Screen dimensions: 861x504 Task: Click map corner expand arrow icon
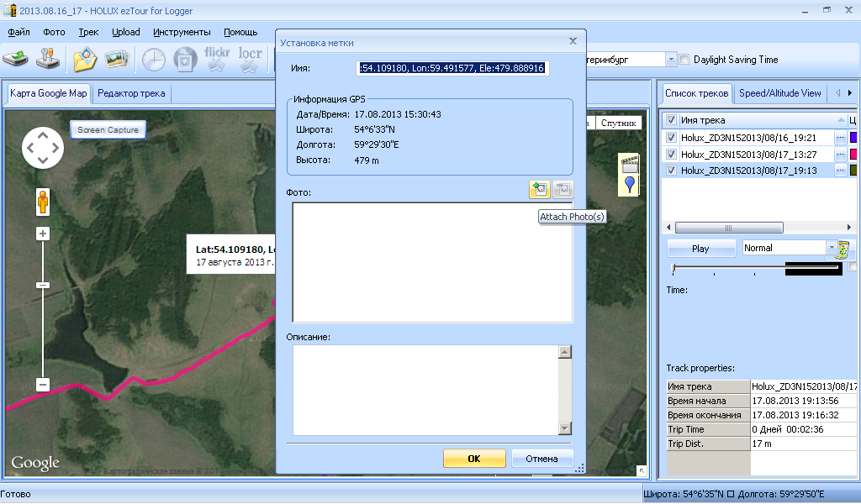(642, 470)
